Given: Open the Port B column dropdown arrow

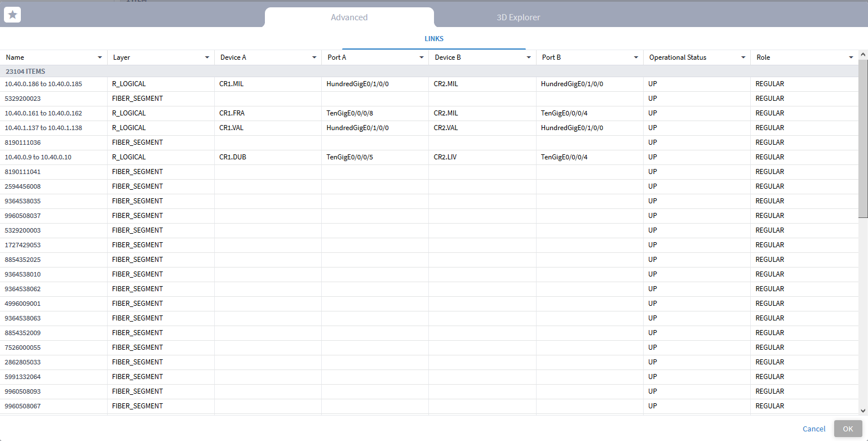Looking at the screenshot, I should click(x=636, y=57).
